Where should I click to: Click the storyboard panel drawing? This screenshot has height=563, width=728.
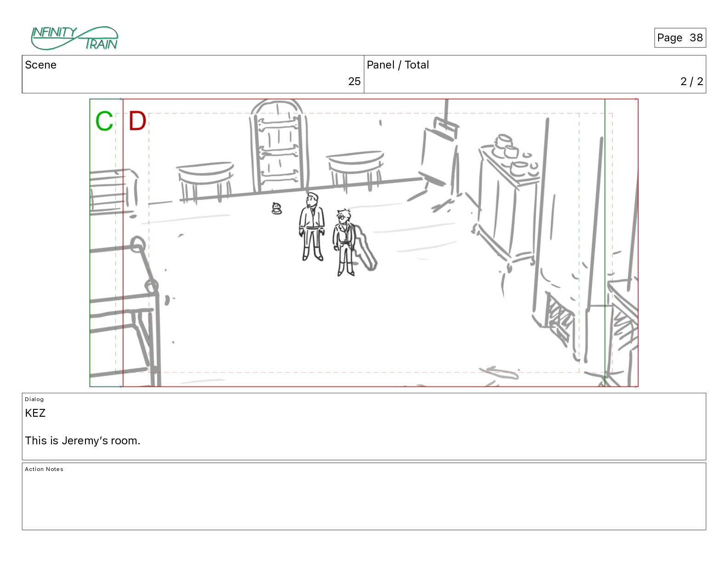pos(364,243)
